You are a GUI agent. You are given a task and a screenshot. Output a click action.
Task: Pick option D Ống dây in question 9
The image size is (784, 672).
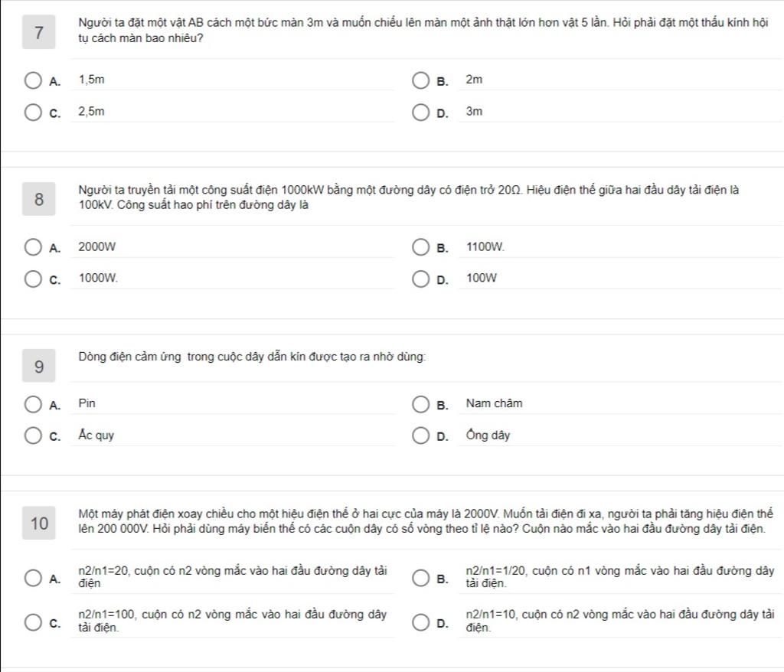(420, 435)
